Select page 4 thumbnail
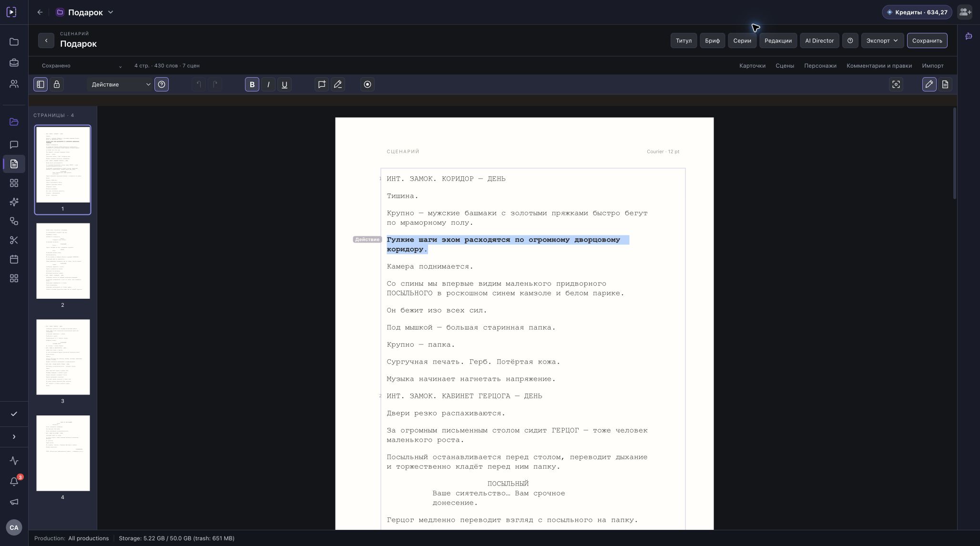 coord(63,453)
